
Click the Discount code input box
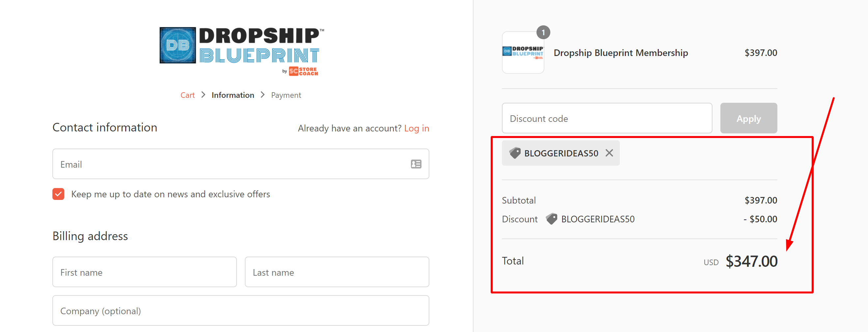coord(607,118)
